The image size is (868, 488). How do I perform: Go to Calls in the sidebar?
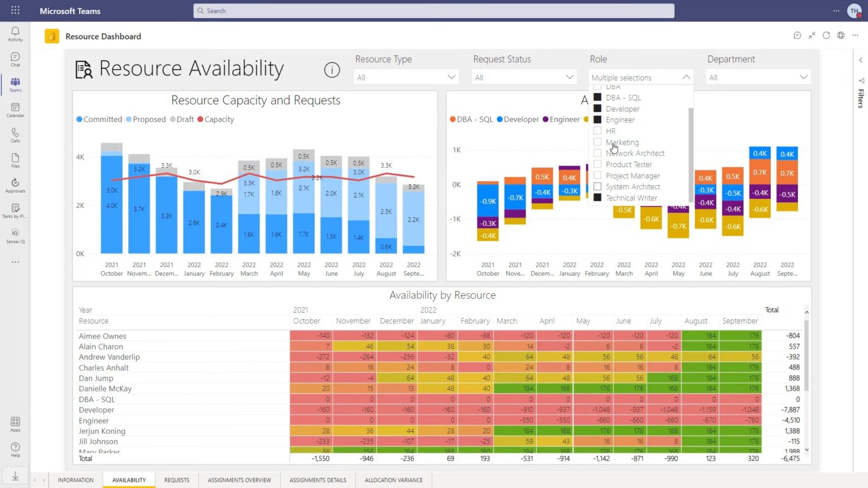pos(15,134)
